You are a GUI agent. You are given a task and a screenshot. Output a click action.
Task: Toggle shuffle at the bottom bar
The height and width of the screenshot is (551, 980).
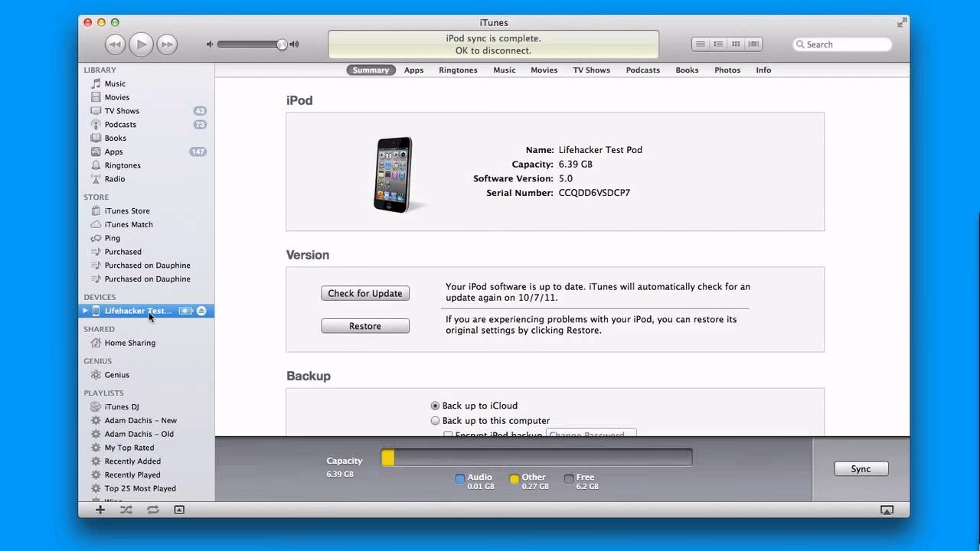[x=126, y=510]
